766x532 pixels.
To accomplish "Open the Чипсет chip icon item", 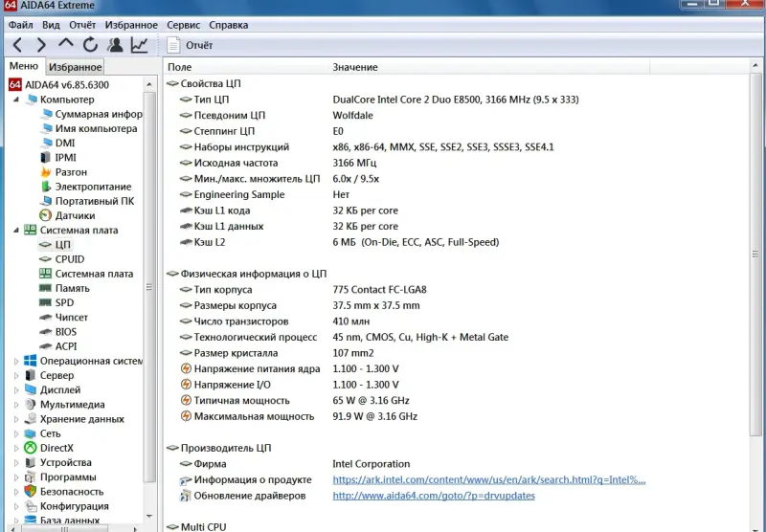I will click(45, 318).
